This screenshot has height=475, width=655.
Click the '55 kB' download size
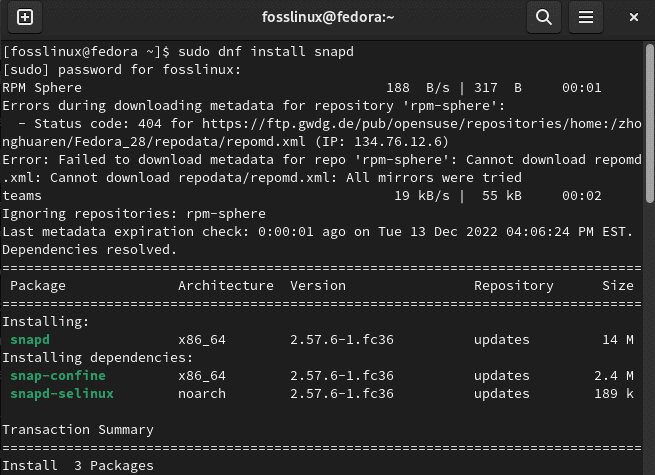502,196
